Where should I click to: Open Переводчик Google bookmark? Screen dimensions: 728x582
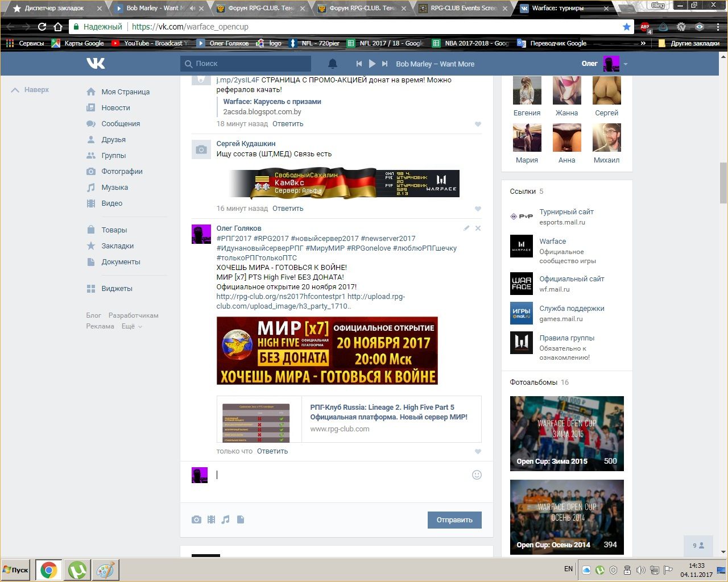click(552, 43)
